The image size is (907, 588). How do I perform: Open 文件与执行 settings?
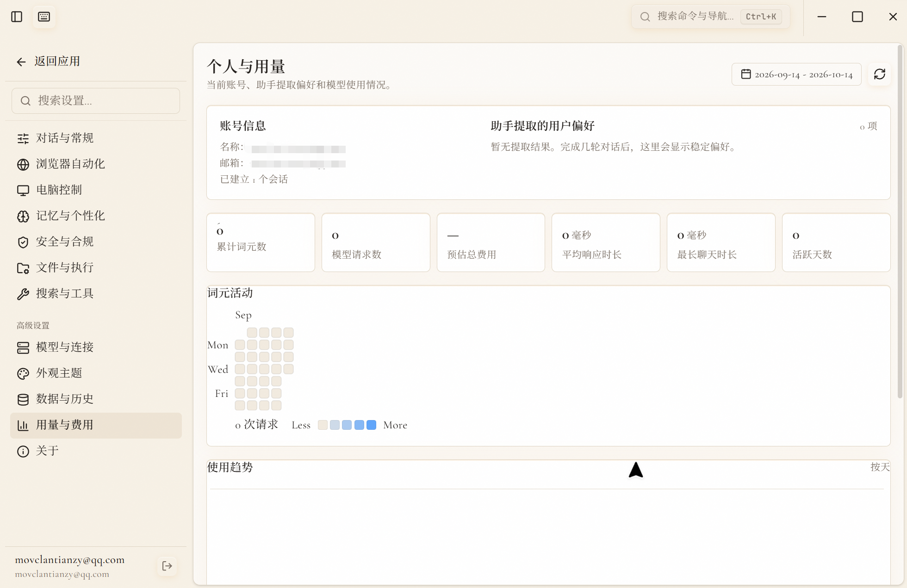pos(96,267)
